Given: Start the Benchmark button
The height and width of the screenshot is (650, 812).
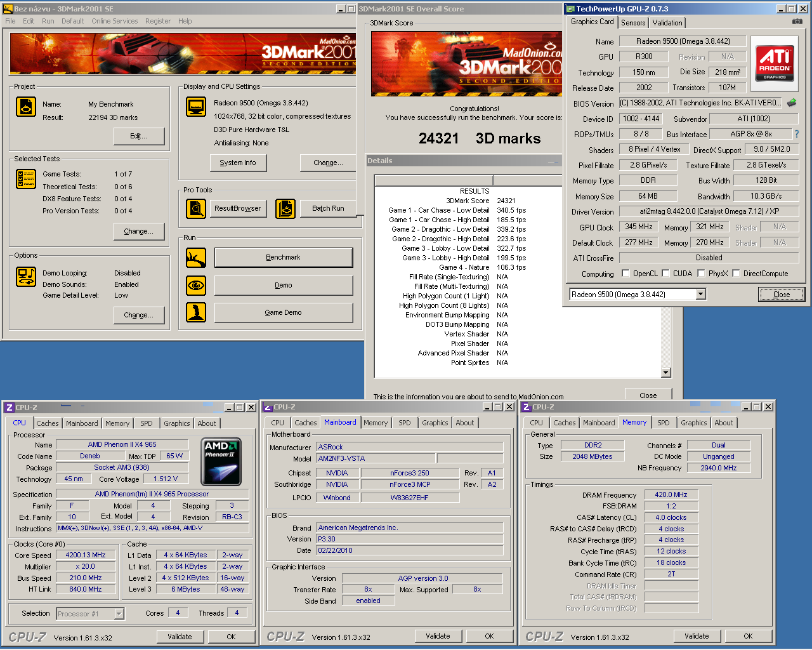Looking at the screenshot, I should coord(284,258).
